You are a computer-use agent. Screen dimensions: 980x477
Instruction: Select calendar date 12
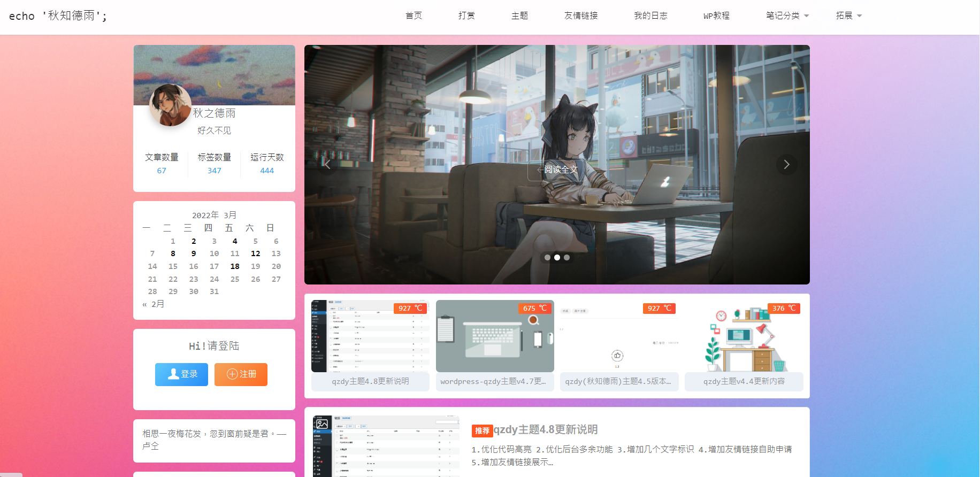[256, 253]
